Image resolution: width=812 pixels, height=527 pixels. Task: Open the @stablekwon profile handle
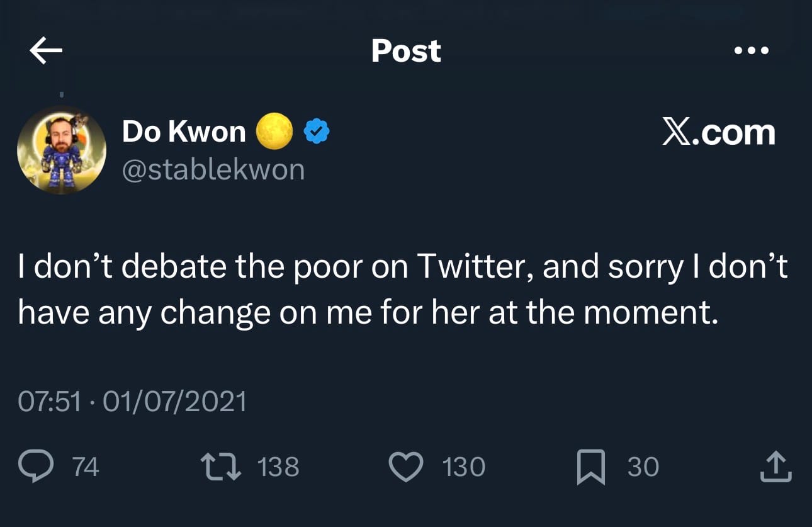(x=214, y=169)
